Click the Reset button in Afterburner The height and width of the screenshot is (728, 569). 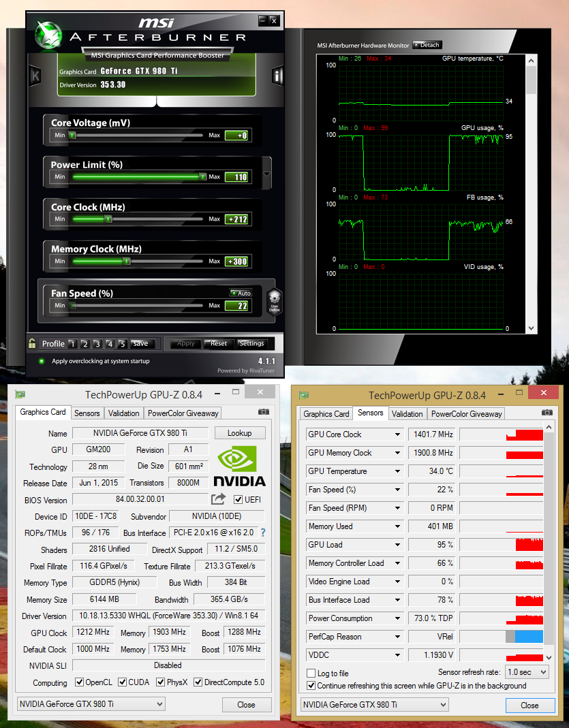(218, 344)
